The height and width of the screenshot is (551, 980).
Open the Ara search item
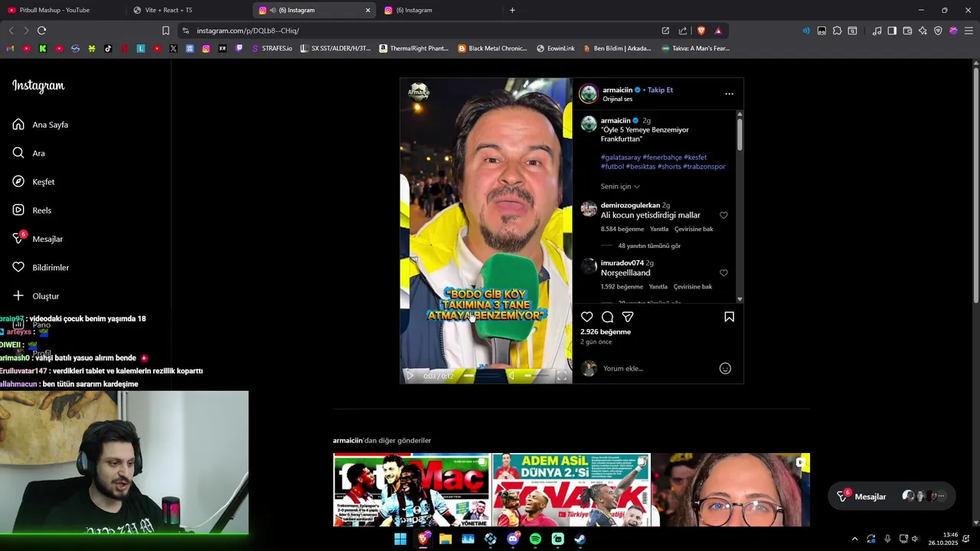click(28, 153)
